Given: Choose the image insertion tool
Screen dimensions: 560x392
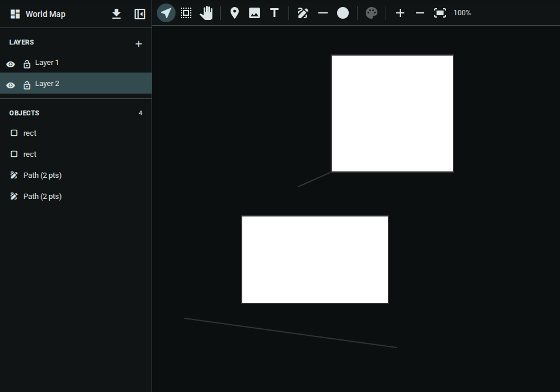Looking at the screenshot, I should point(254,12).
